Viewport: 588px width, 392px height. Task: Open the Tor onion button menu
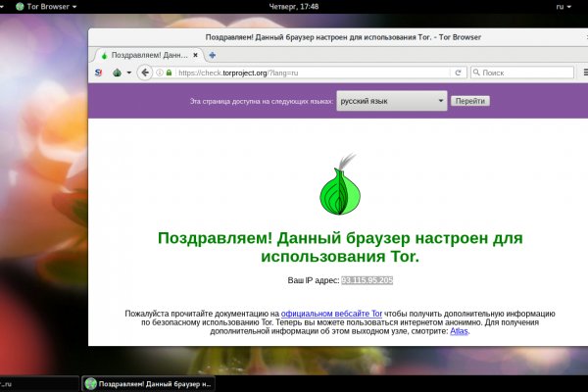coord(117,73)
